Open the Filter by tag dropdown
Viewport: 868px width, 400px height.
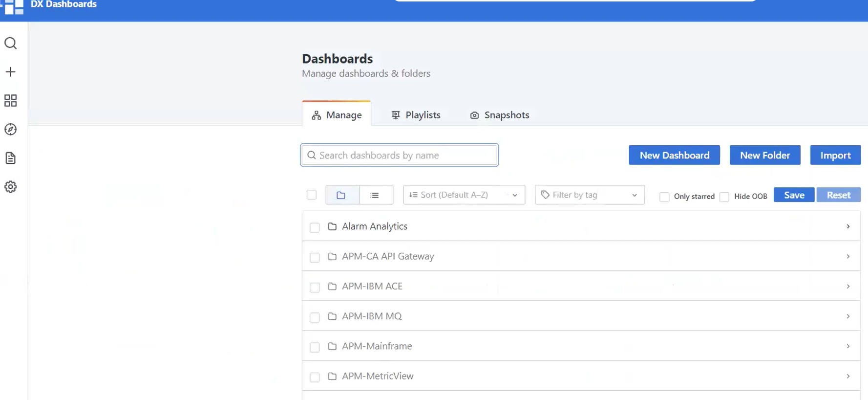590,195
